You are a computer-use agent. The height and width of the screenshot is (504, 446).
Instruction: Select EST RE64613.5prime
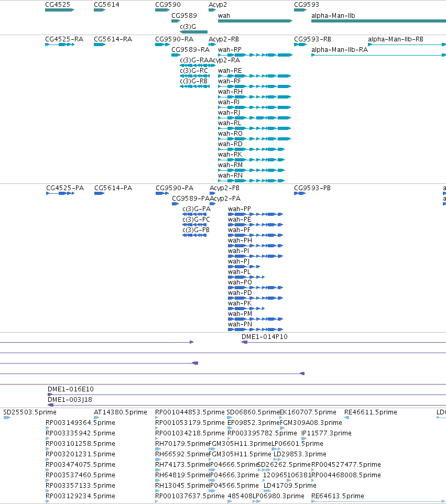[378, 501]
